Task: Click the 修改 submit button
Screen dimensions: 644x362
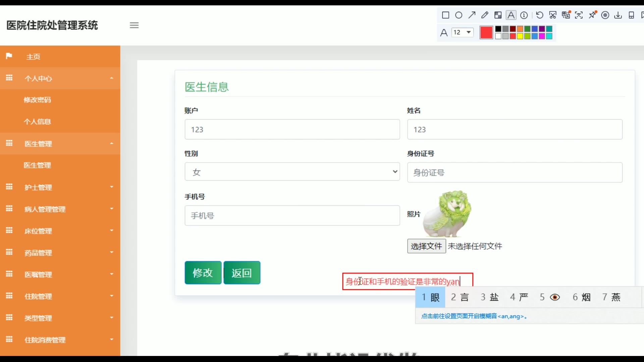Action: (x=203, y=273)
